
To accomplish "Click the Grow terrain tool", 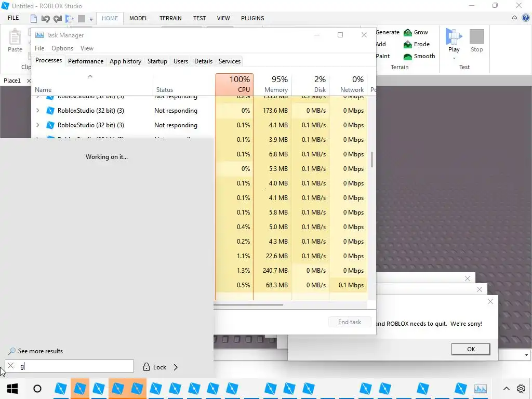I will 416,33.
